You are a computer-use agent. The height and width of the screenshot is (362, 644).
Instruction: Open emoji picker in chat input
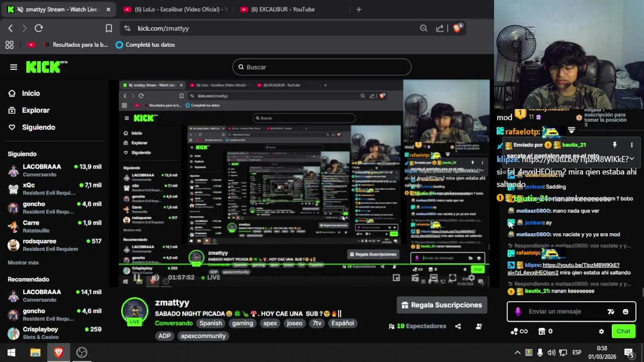coord(625,312)
